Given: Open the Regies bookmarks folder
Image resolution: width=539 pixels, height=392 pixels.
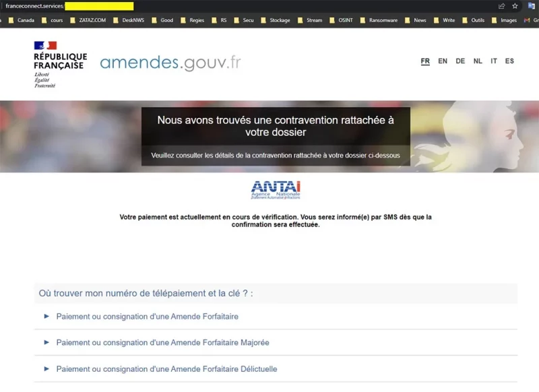Looking at the screenshot, I should coord(193,20).
